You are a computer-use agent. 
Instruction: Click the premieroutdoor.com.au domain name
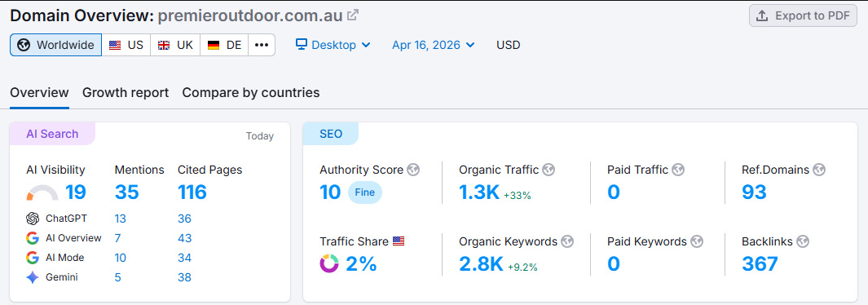[250, 15]
